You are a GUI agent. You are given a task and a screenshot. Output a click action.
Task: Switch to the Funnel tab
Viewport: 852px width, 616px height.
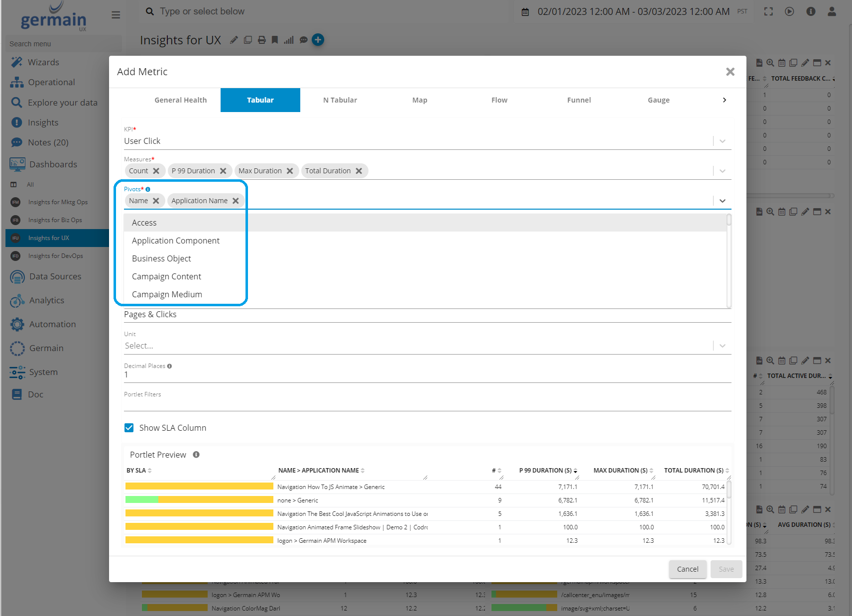point(579,100)
